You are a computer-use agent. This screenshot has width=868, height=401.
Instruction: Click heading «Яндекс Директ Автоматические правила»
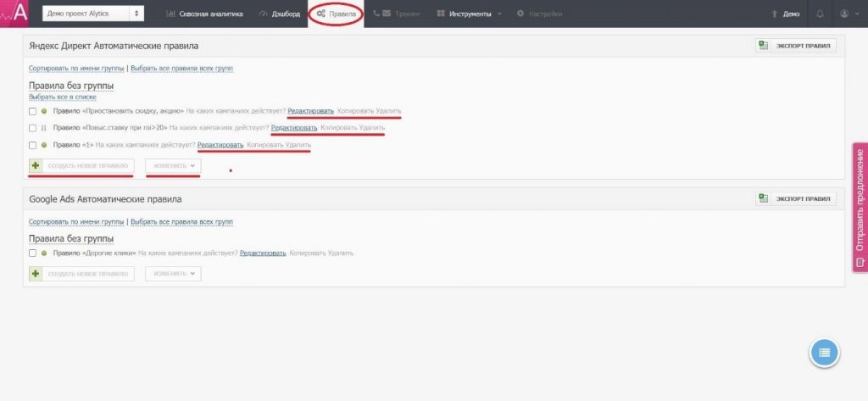pyautogui.click(x=114, y=46)
